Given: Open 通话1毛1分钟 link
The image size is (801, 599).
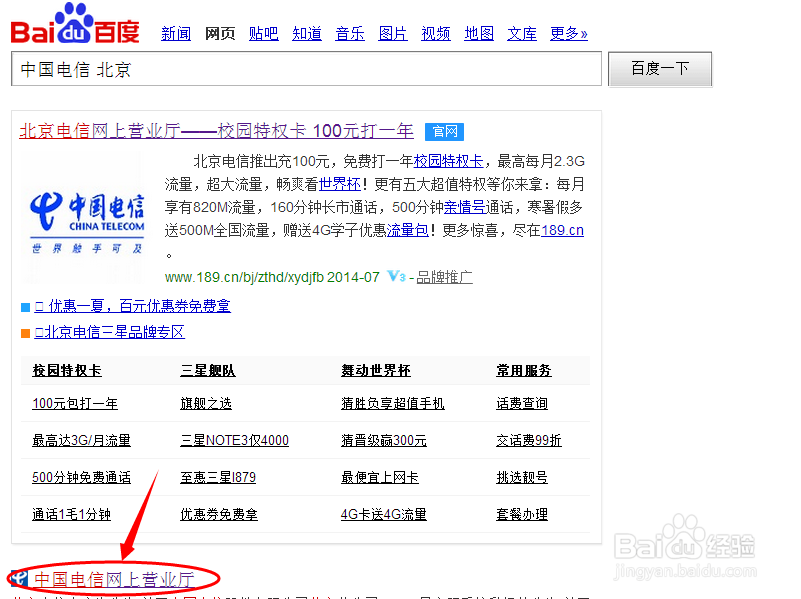Looking at the screenshot, I should click(x=72, y=514).
